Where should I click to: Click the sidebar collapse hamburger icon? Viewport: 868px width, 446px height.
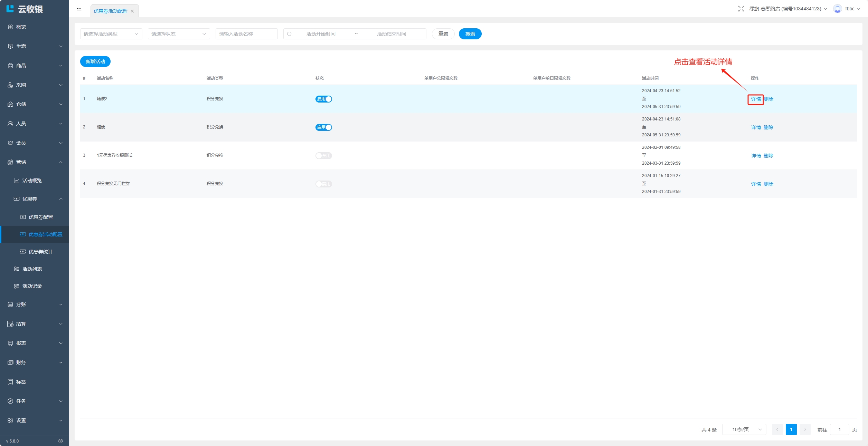pos(79,9)
